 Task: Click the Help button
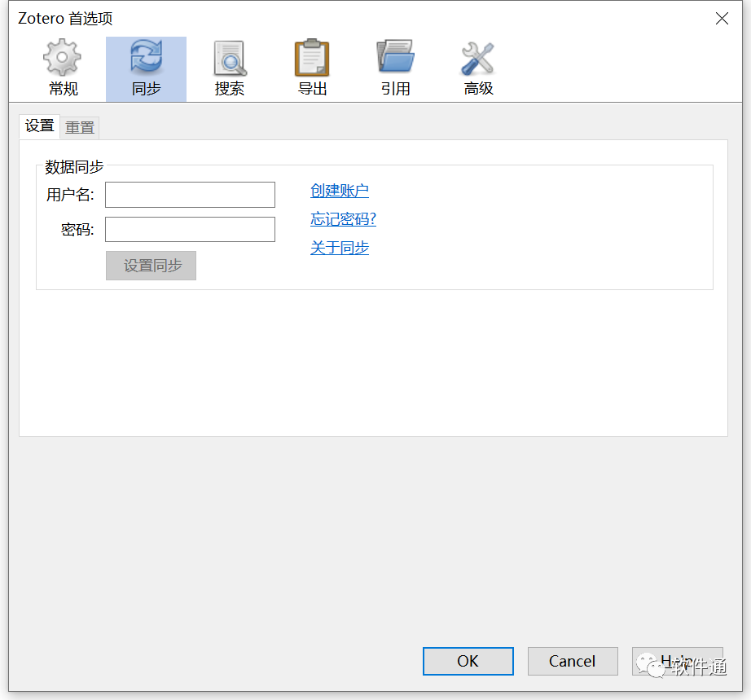(x=677, y=661)
